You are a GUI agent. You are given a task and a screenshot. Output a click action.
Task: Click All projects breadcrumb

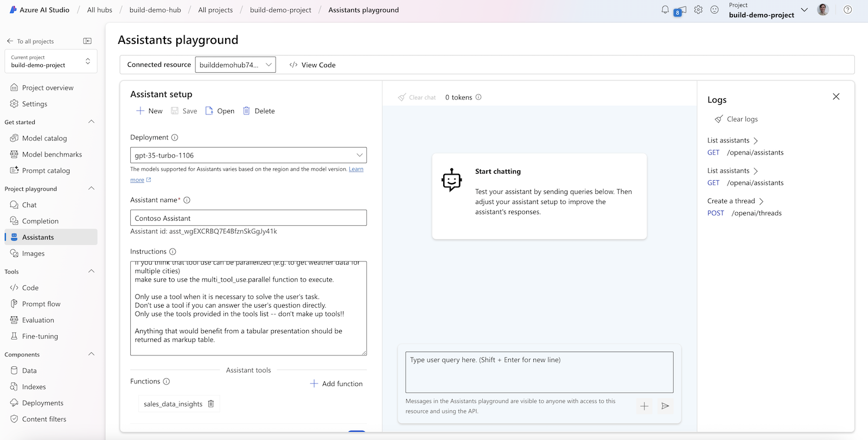tap(215, 10)
